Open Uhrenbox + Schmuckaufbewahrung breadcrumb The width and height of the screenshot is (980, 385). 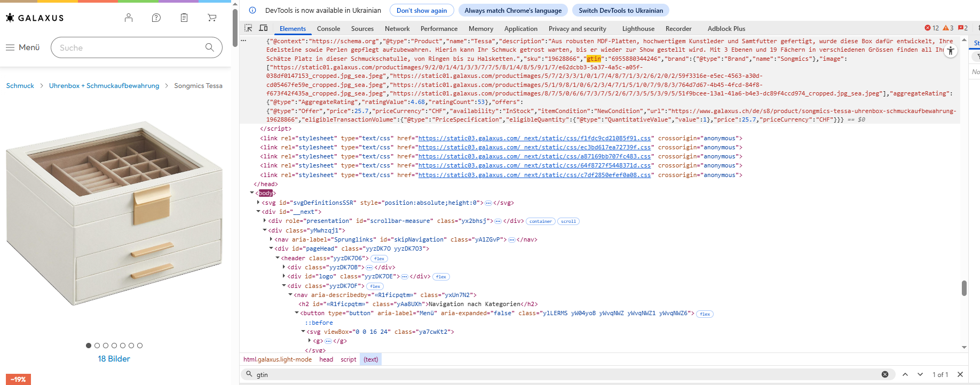pos(104,86)
